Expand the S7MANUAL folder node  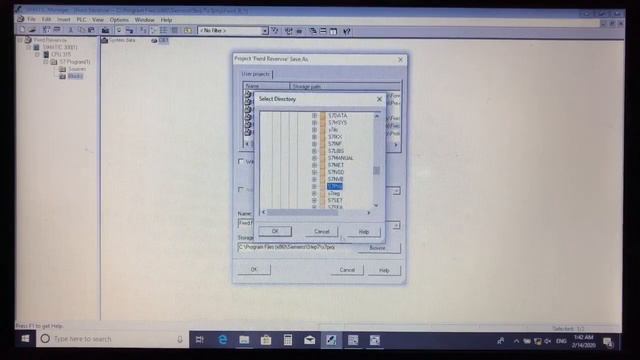[314, 158]
